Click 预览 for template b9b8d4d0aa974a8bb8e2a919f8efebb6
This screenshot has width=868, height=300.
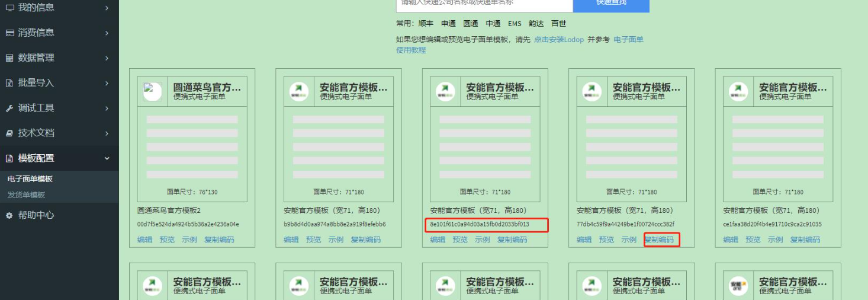pyautogui.click(x=314, y=240)
